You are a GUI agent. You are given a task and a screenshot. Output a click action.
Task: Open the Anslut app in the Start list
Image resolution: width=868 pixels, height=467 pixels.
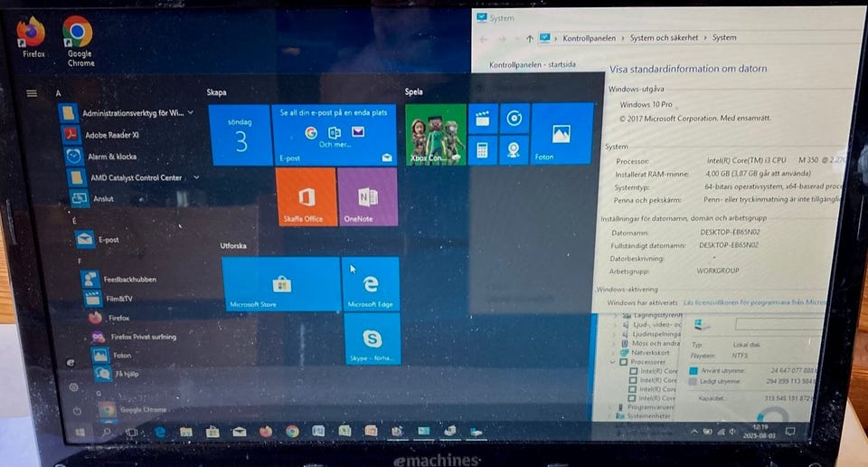[92, 198]
